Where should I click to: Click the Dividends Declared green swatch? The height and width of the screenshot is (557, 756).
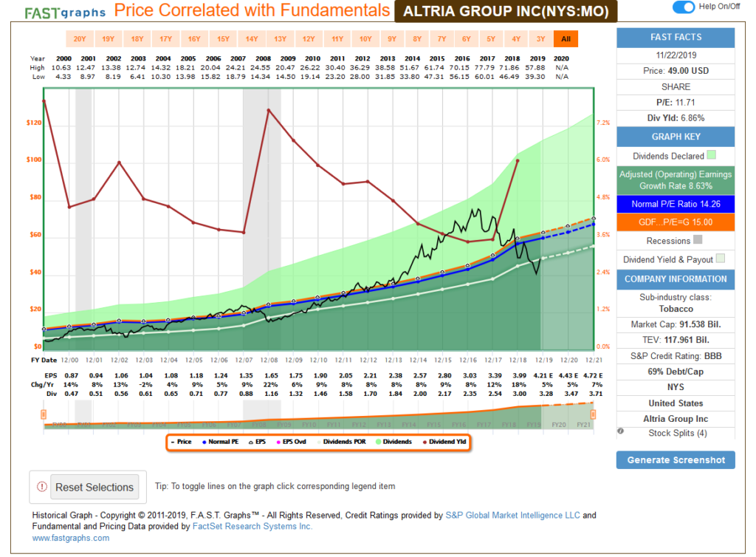711,155
